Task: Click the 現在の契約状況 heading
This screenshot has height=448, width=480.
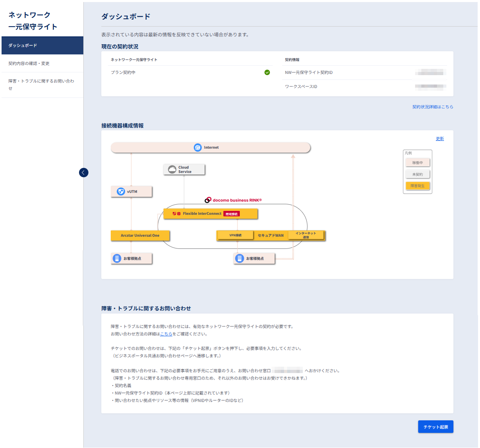Action: (x=120, y=47)
